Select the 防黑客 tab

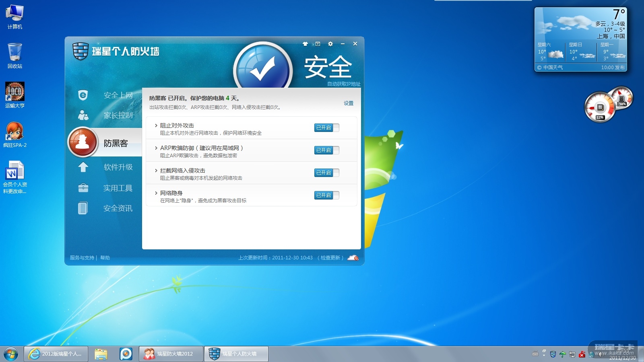[x=116, y=143]
